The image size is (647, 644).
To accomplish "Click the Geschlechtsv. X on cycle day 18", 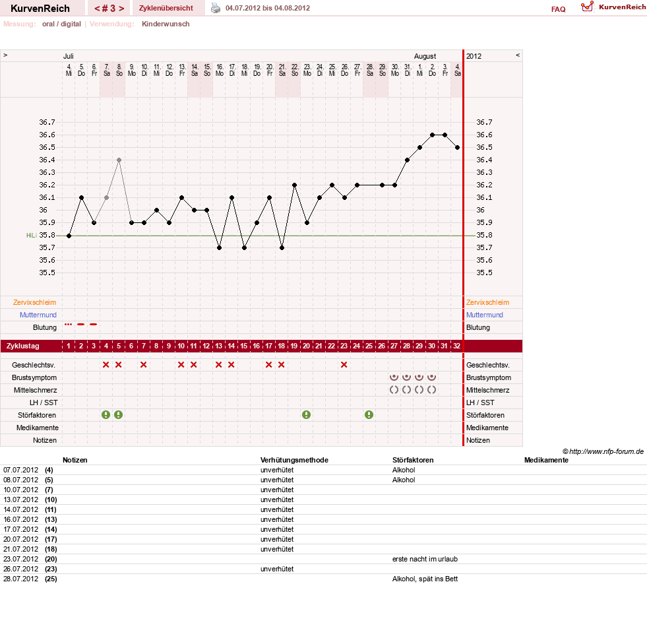I will (282, 364).
